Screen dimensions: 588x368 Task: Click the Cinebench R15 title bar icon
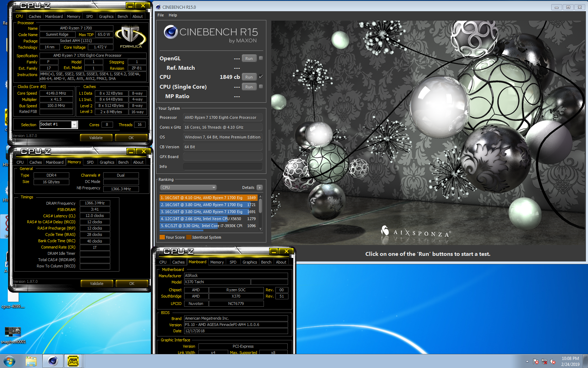(158, 7)
